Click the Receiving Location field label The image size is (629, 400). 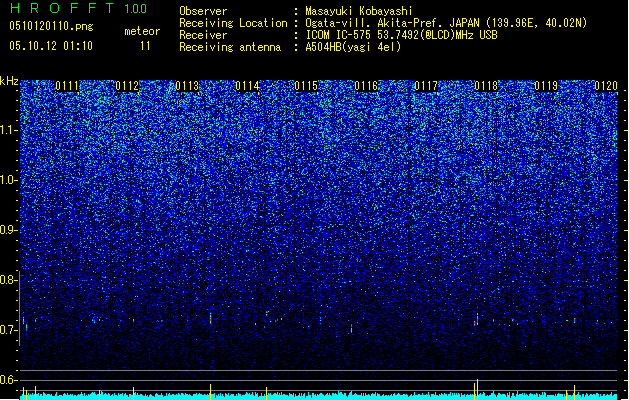click(233, 23)
